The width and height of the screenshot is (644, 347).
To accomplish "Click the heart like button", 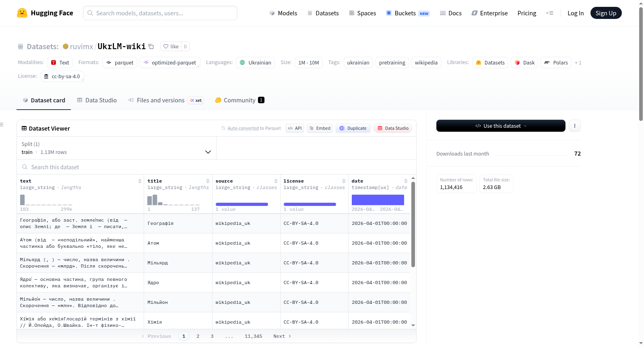I will click(171, 46).
